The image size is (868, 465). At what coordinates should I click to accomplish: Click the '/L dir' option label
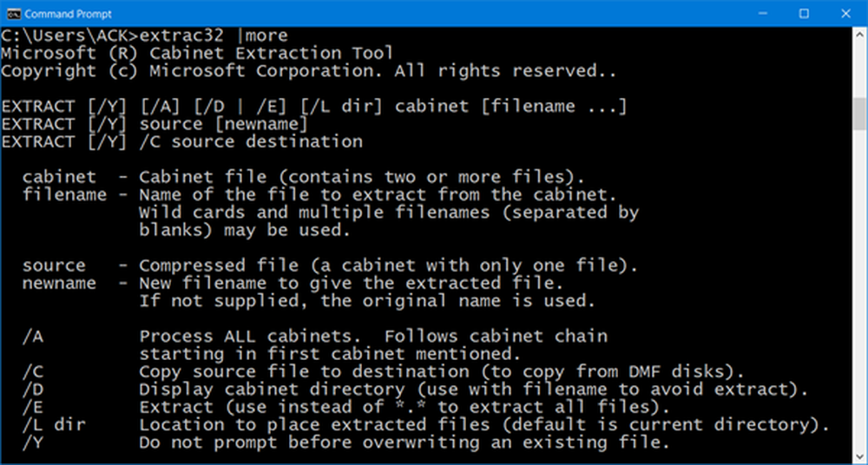tap(54, 424)
